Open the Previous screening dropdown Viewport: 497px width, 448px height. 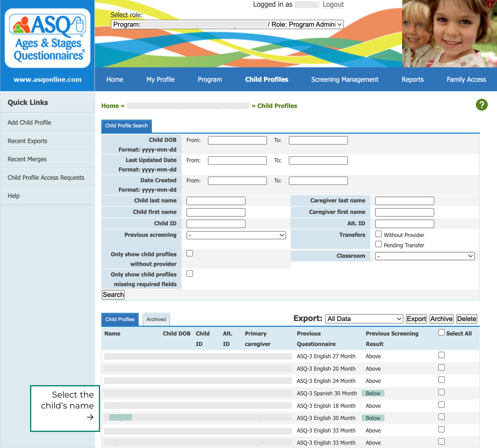[x=236, y=235]
